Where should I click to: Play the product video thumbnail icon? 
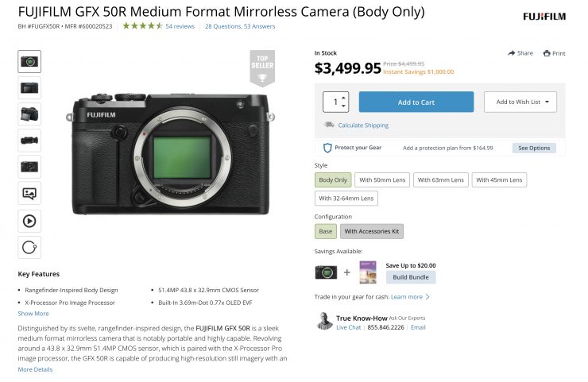point(29,220)
